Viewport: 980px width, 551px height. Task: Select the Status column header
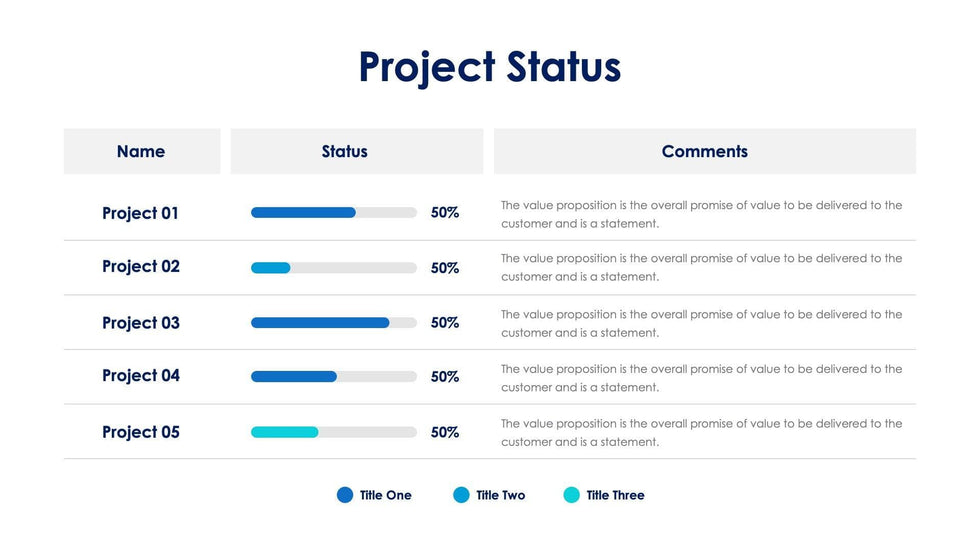click(345, 152)
